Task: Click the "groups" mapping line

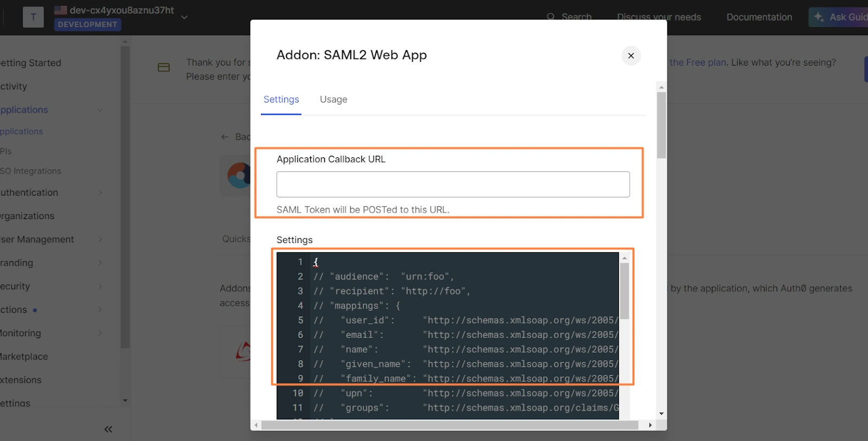Action: pos(465,408)
